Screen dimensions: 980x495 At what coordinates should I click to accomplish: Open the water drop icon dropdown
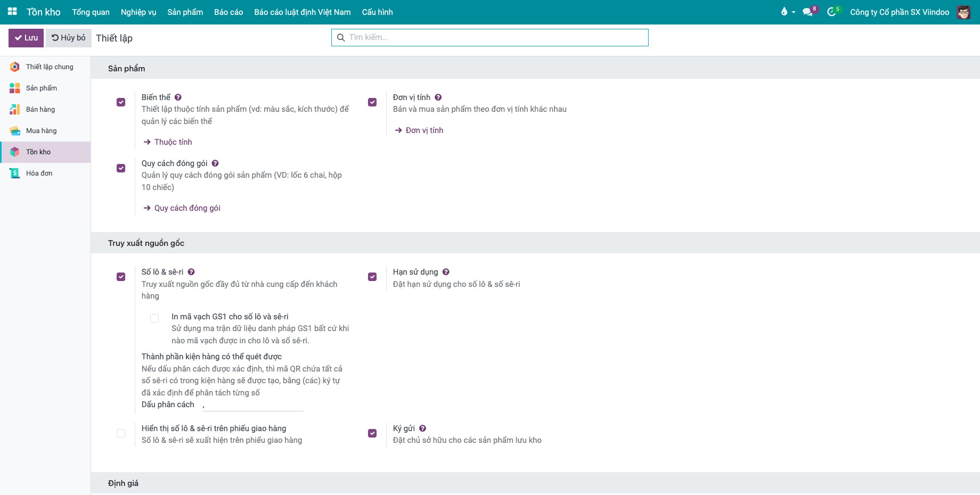tap(788, 12)
